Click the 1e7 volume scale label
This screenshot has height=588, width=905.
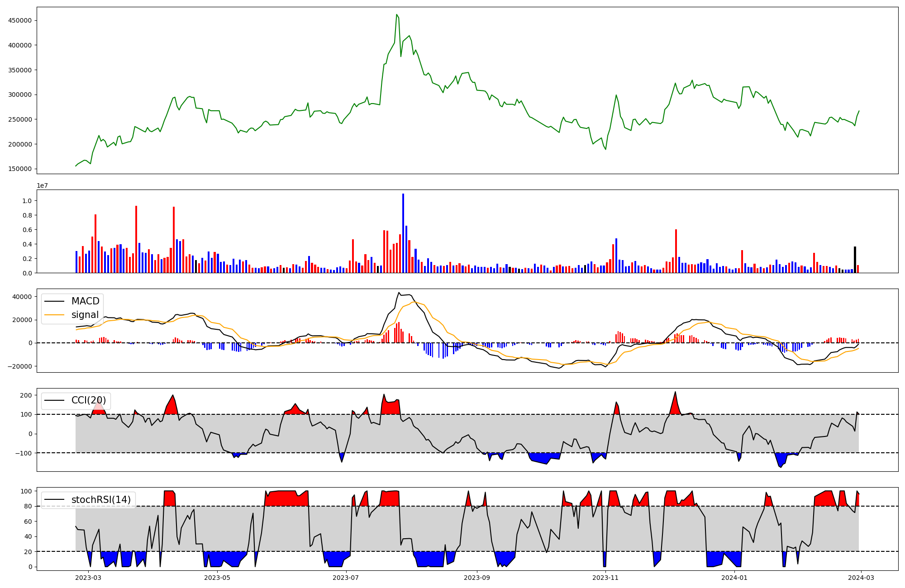click(x=42, y=186)
